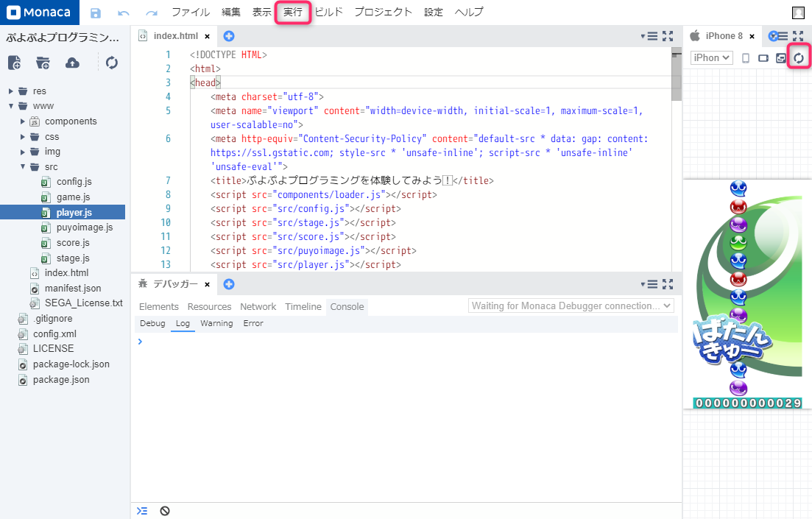Screen dimensions: 812x519
Task: Choose a device in the iPhone dropdown
Action: coord(712,58)
